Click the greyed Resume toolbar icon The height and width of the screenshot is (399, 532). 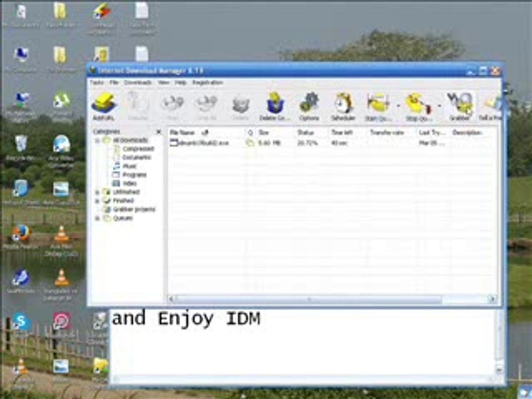(138, 107)
